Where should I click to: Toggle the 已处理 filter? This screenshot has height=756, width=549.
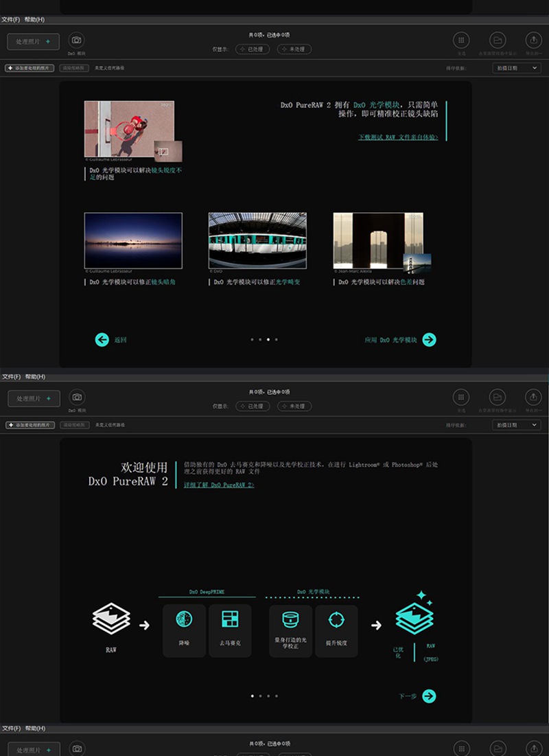(x=251, y=49)
